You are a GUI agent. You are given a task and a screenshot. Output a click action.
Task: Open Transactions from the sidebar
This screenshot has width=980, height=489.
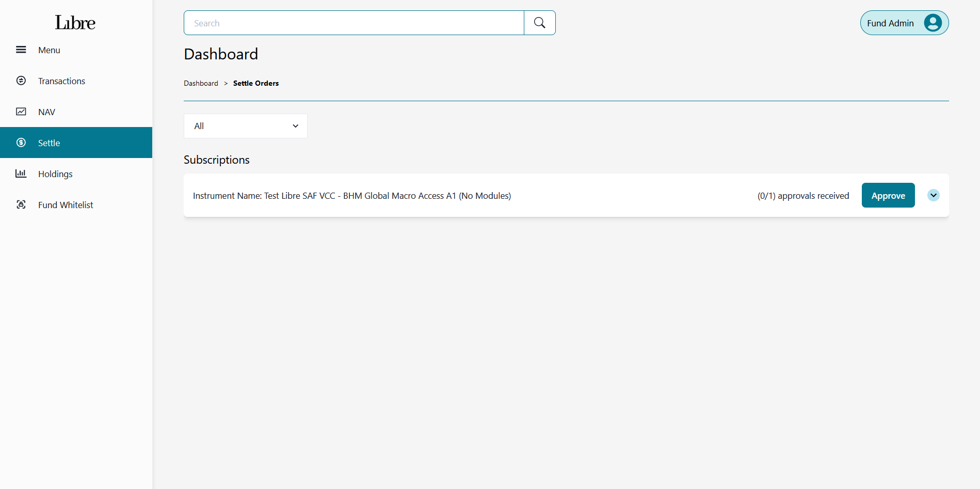[61, 81]
